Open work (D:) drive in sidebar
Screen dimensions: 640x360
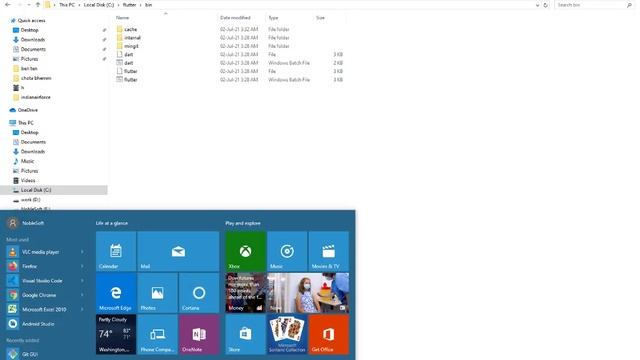pos(30,200)
